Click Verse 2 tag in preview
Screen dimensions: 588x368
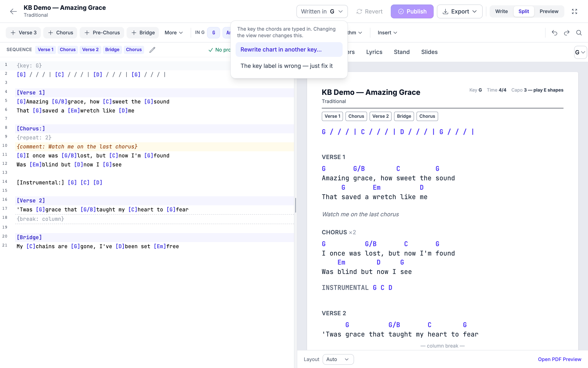coord(381,116)
